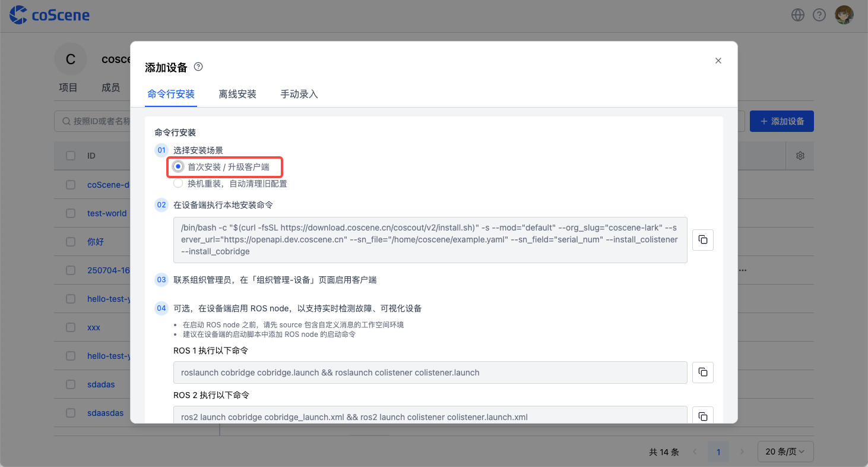Check the 250704-16 row checkbox

71,270
